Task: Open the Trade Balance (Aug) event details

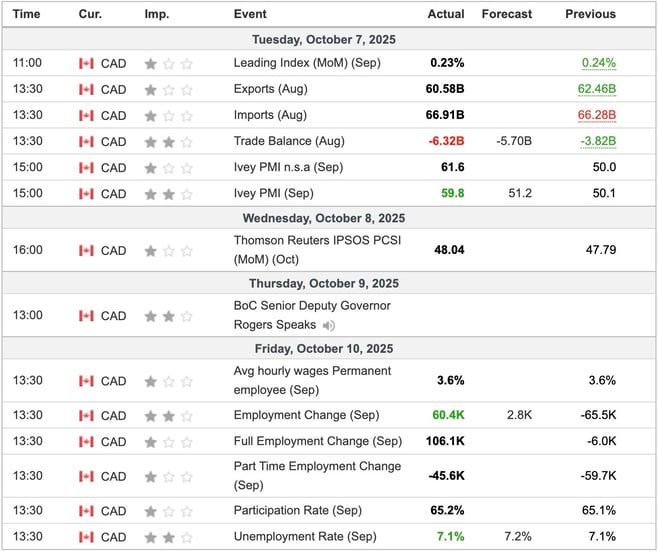Action: [x=288, y=141]
